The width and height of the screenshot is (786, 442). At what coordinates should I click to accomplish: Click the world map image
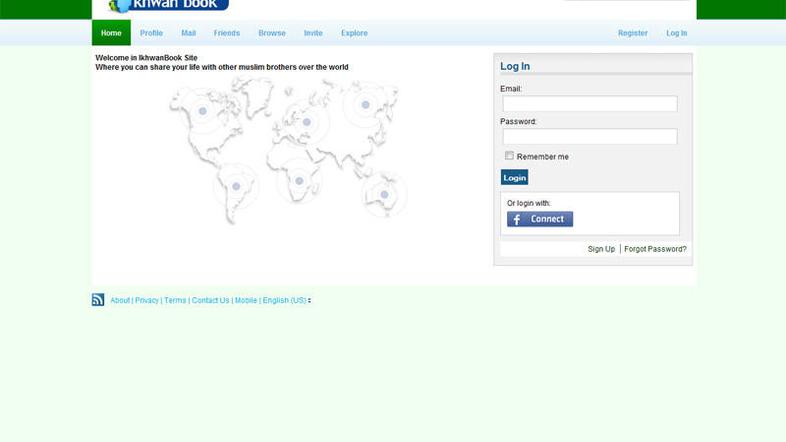(x=287, y=150)
